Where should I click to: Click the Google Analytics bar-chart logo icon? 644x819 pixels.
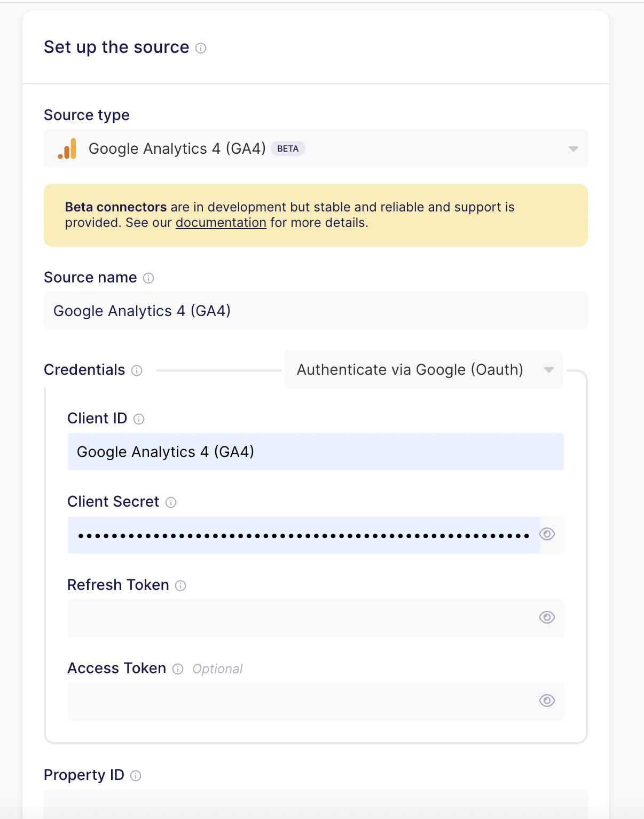(x=67, y=148)
